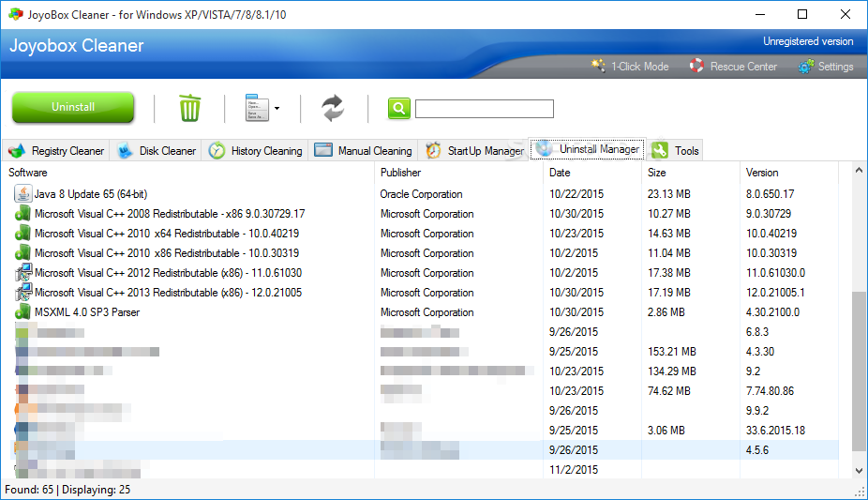Select Visual C++ 2010 x64 Redistributable row
This screenshot has width=868, height=500.
167,234
